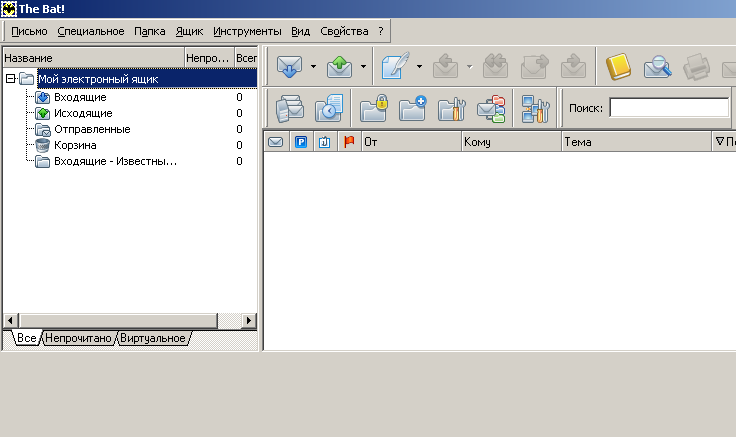Open the Find messages magnifier icon

657,66
